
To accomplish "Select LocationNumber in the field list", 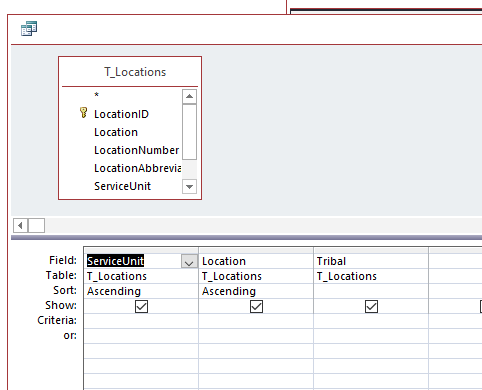I will coord(137,150).
